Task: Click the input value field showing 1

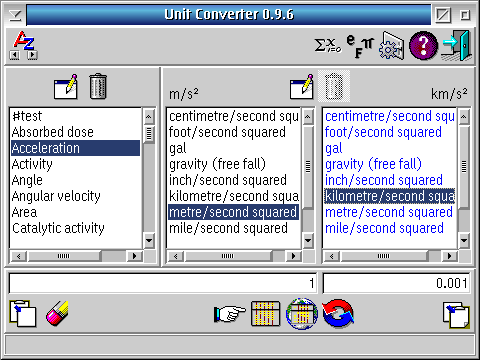Action: point(163,283)
